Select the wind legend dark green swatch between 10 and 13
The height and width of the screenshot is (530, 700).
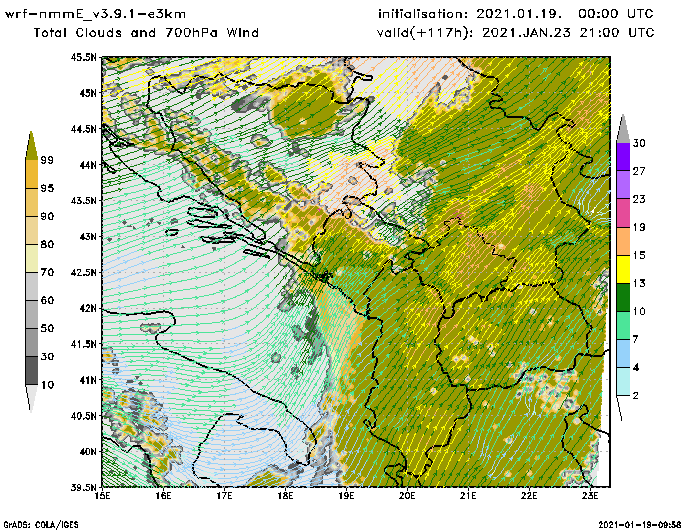623,297
